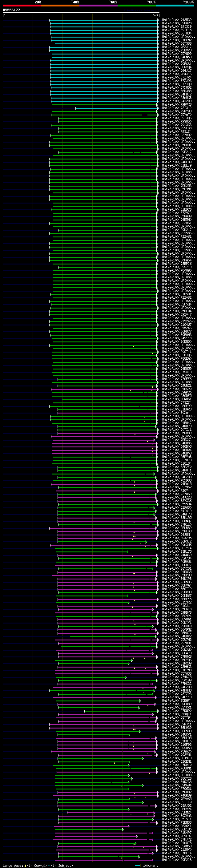
Task: Select the UniRef100_C0HA54 label
Action: (177, 260)
